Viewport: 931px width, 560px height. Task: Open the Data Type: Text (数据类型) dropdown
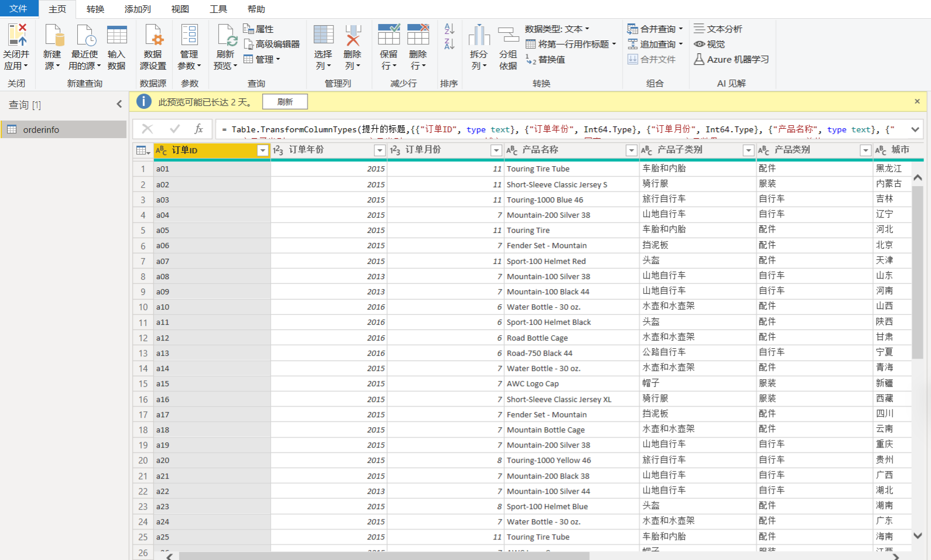557,29
